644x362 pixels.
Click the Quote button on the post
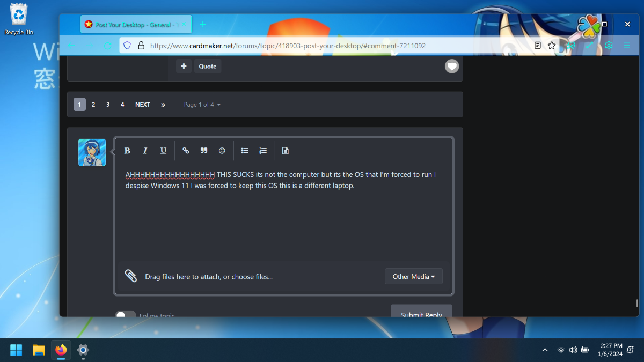click(x=208, y=67)
